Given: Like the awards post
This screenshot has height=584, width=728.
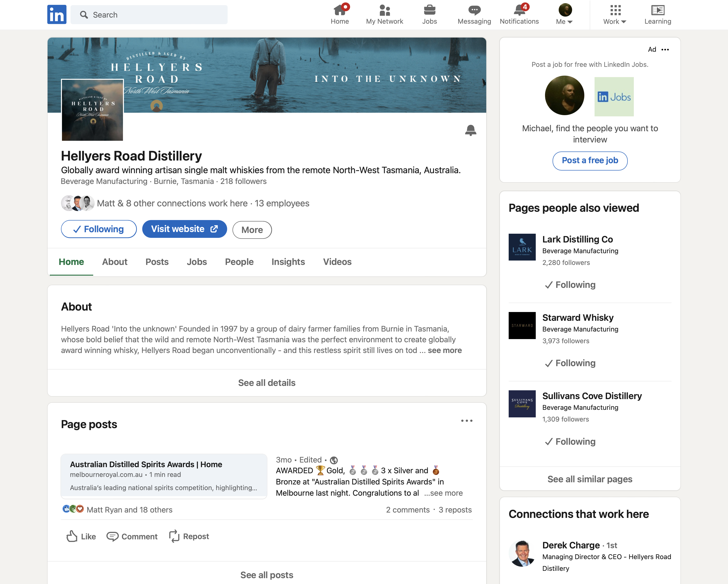Looking at the screenshot, I should coord(81,536).
